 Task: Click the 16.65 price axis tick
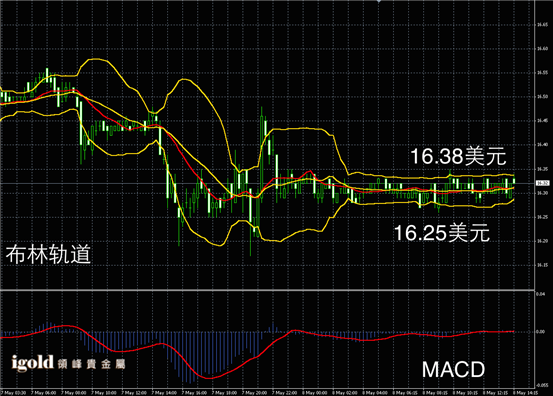click(542, 25)
